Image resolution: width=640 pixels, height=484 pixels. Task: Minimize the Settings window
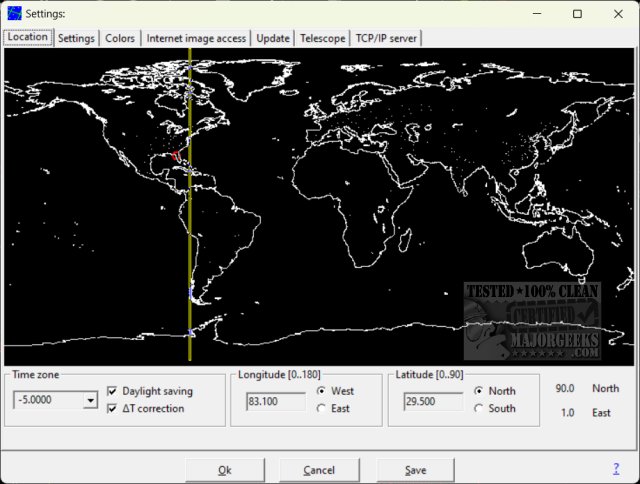pos(537,14)
